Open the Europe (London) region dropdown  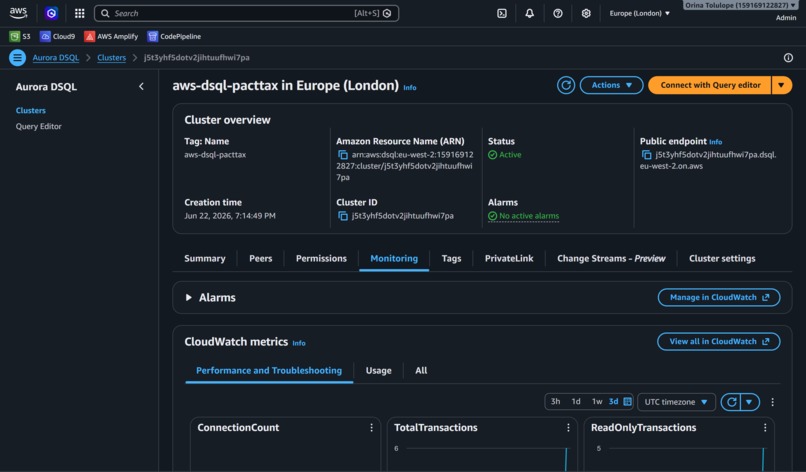[640, 13]
